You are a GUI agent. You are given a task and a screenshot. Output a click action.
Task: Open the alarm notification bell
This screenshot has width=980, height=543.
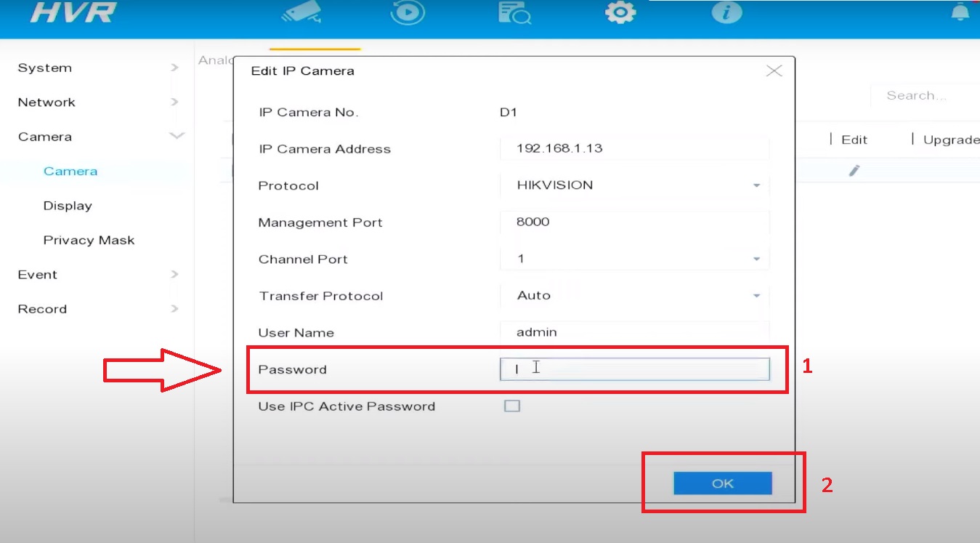pyautogui.click(x=960, y=13)
